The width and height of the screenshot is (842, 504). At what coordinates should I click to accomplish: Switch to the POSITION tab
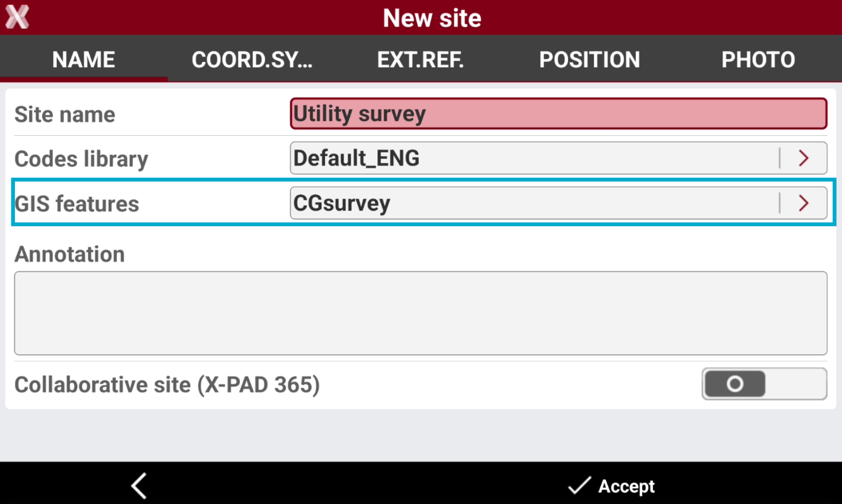point(589,59)
